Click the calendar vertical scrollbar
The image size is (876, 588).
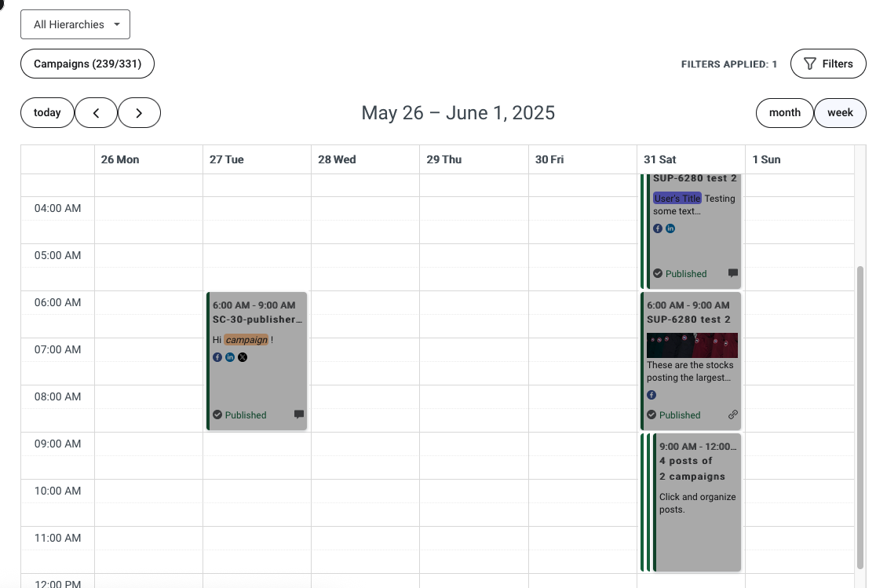[860, 418]
